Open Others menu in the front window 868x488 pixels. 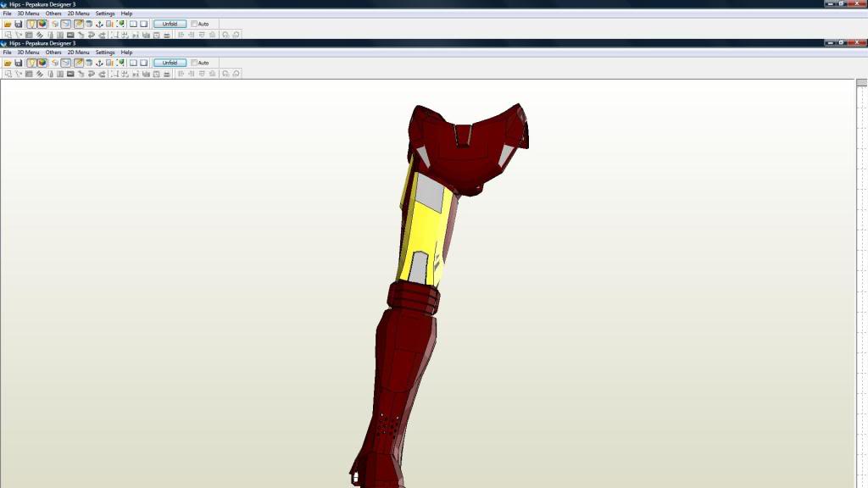tap(53, 53)
